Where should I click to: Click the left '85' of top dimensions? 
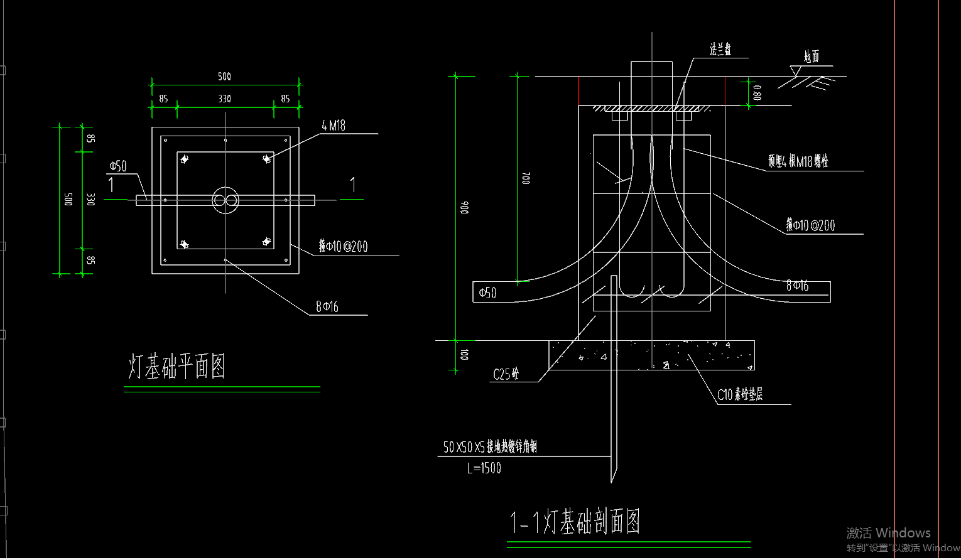click(163, 99)
